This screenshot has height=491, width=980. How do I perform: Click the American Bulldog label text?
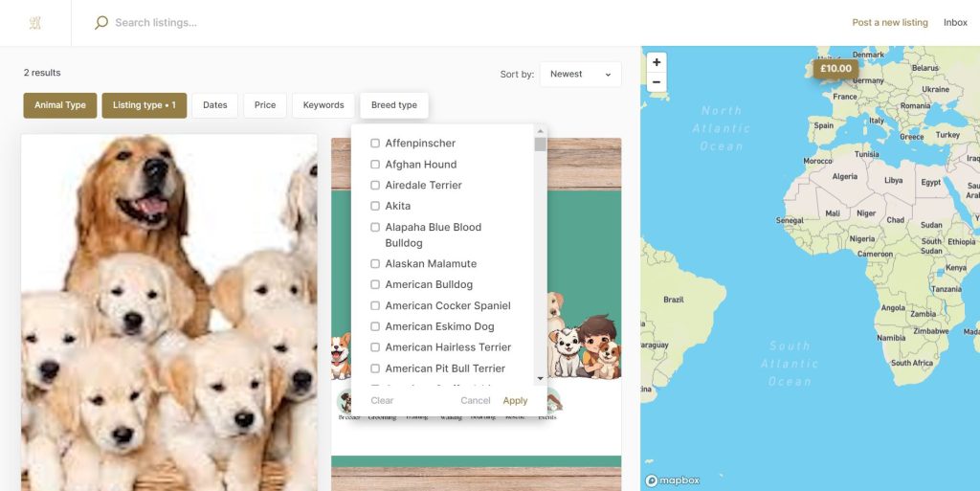429,284
